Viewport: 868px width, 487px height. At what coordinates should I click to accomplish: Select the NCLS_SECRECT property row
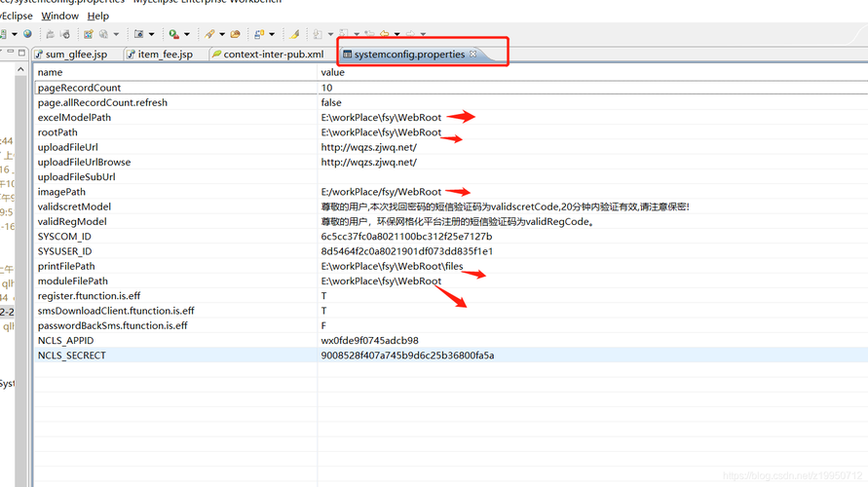tap(72, 356)
